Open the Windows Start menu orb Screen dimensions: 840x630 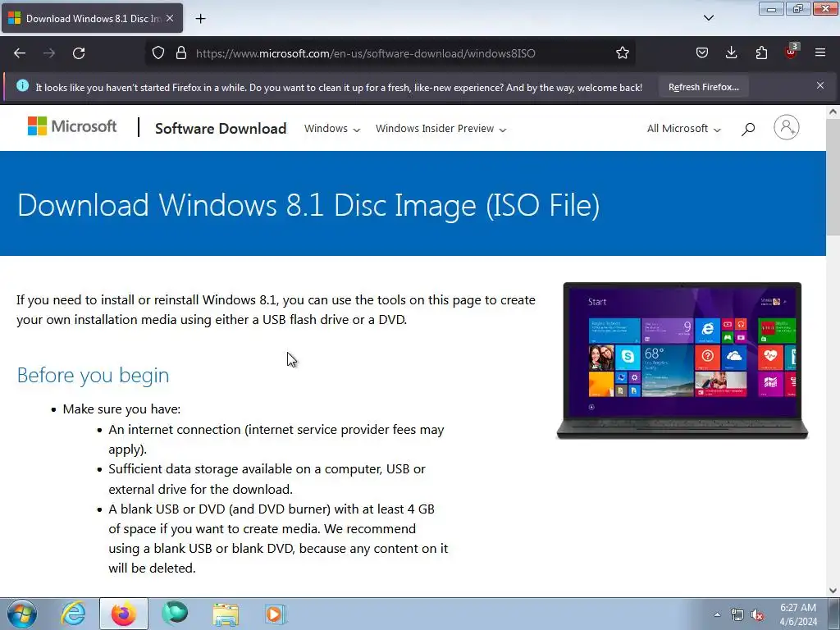coord(22,614)
